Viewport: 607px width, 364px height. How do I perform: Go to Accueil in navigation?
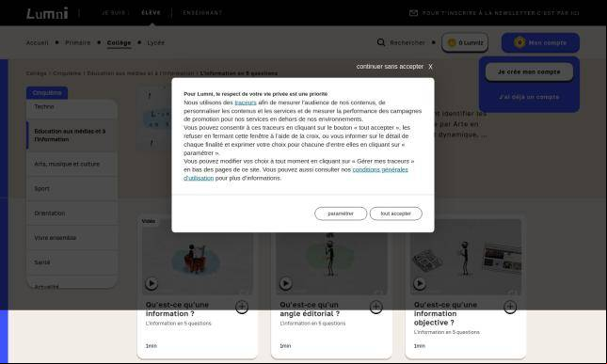[37, 42]
